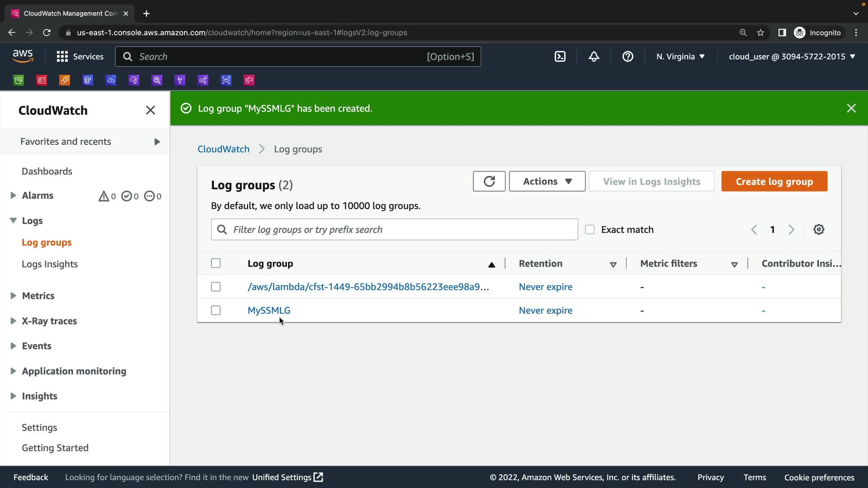868x488 pixels.
Task: Select the MySSMLG log group checkbox
Action: click(216, 310)
